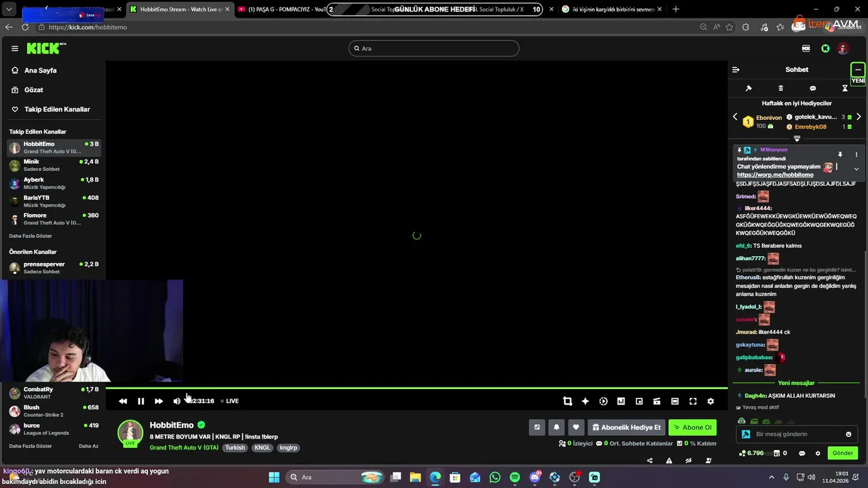Click the sparkle icon in player controls

585,401
